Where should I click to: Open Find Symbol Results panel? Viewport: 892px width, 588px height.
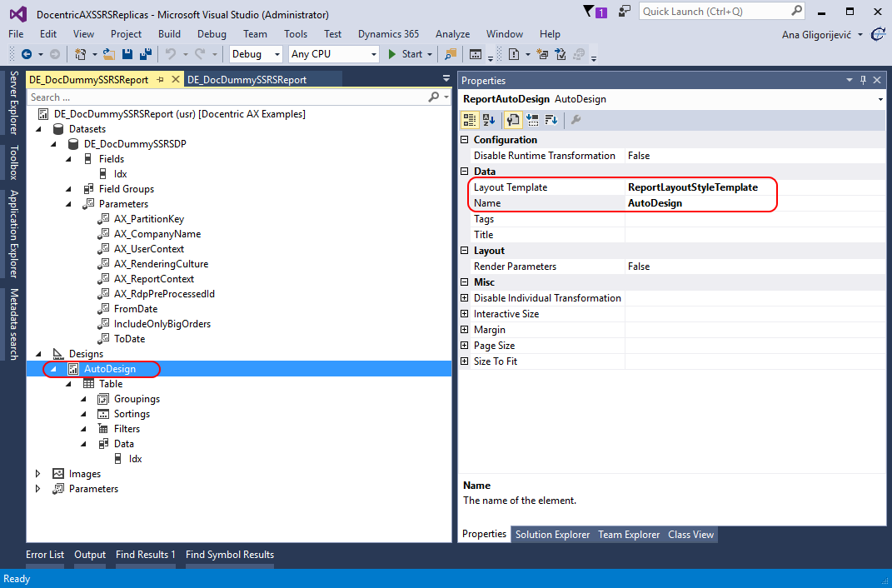[230, 555]
